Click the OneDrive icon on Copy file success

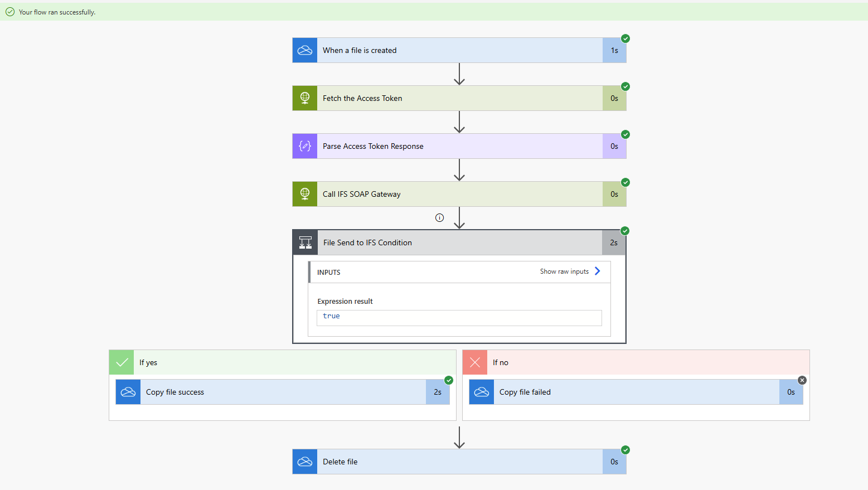point(128,392)
